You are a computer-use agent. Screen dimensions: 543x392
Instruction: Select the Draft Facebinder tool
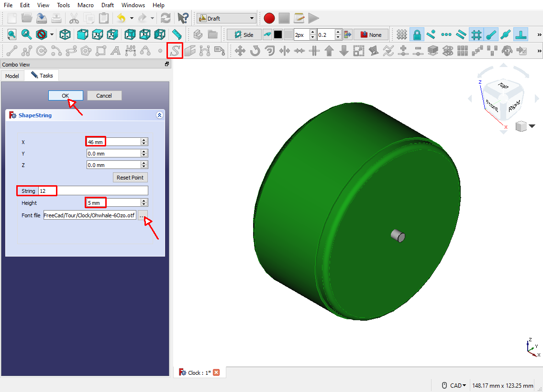pos(190,51)
